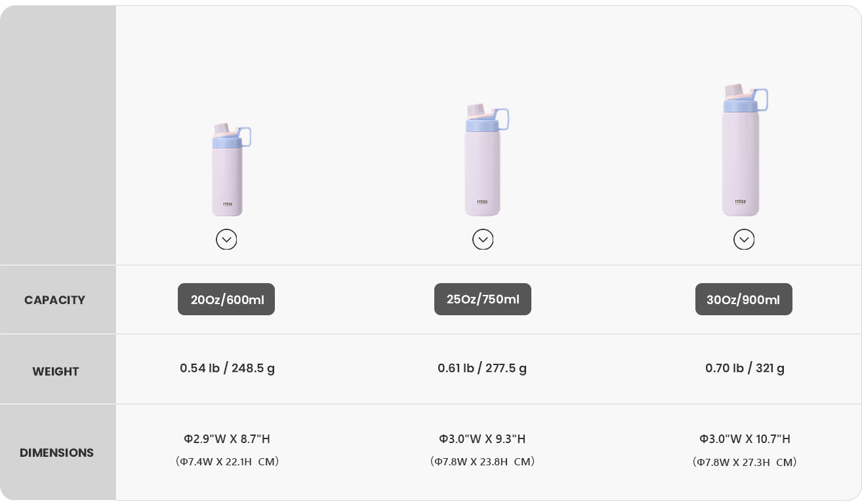The image size is (862, 504).
Task: Click the Φ7.8W X 27.3H CM measurement
Action: click(x=745, y=462)
